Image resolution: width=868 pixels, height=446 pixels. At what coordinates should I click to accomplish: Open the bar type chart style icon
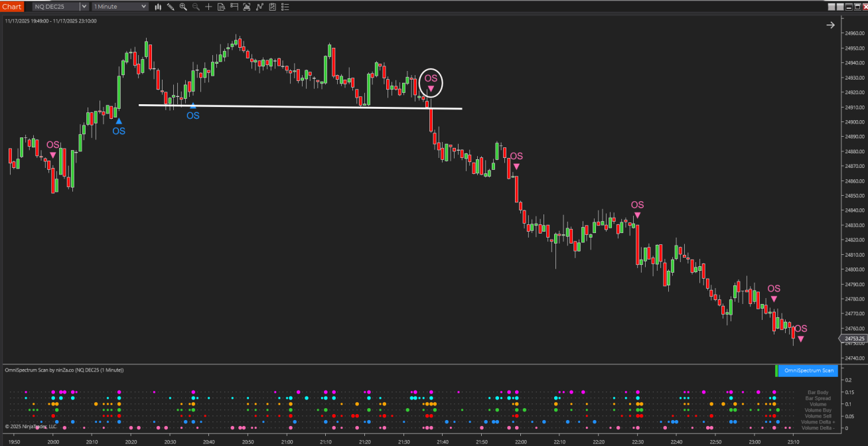(x=158, y=7)
